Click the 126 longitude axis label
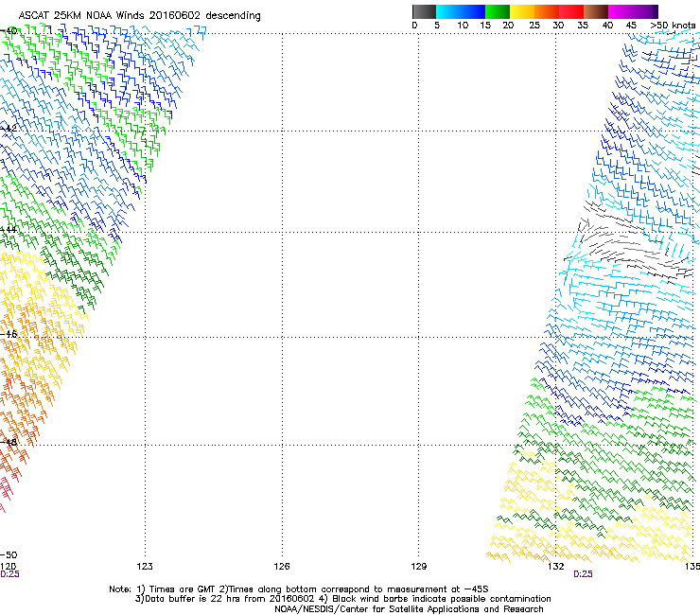Viewport: 700px width, 615px height. point(282,567)
